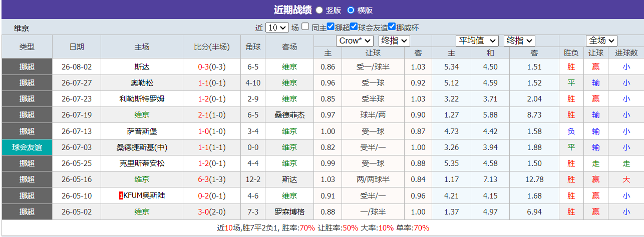Click corner count 4-10
This screenshot has height=237, width=644.
[x=253, y=82]
